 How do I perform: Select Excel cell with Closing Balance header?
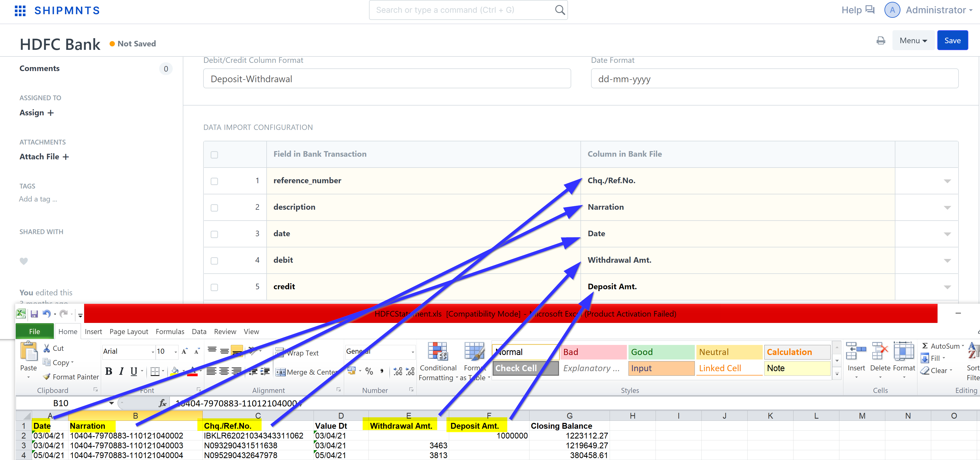570,426
